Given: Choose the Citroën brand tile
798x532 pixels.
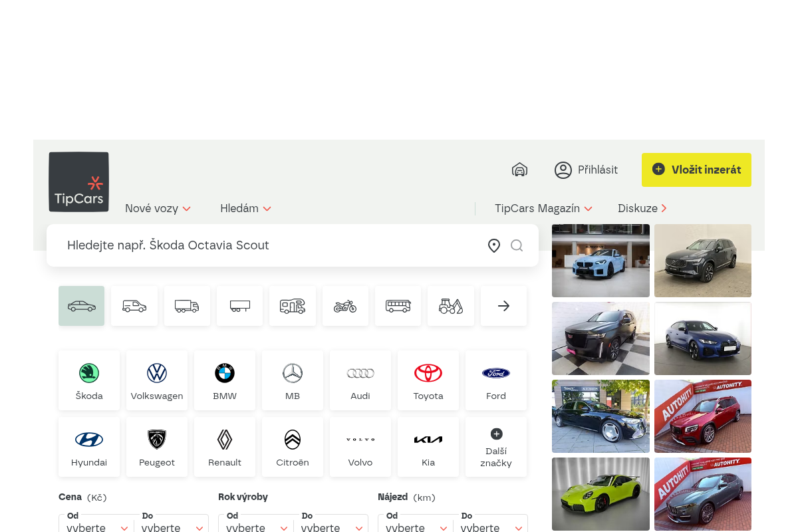Looking at the screenshot, I should pos(293,447).
